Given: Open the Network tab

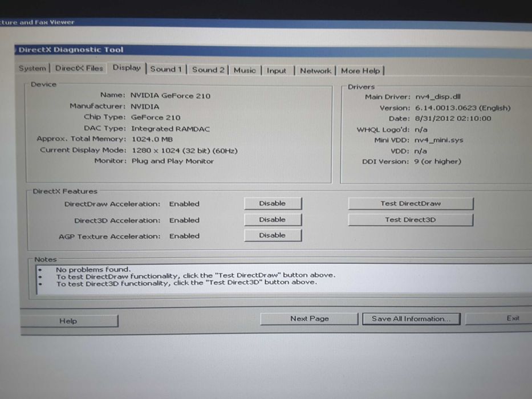Looking at the screenshot, I should click(315, 71).
